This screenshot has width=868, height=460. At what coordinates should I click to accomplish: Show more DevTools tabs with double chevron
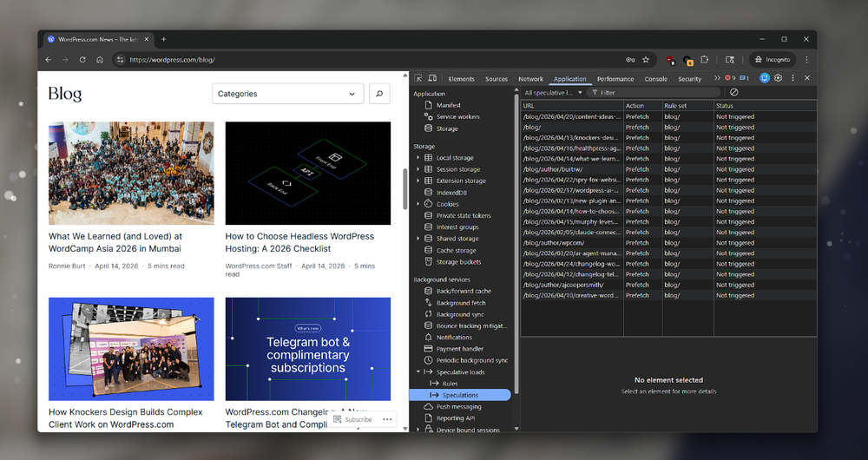(x=717, y=78)
